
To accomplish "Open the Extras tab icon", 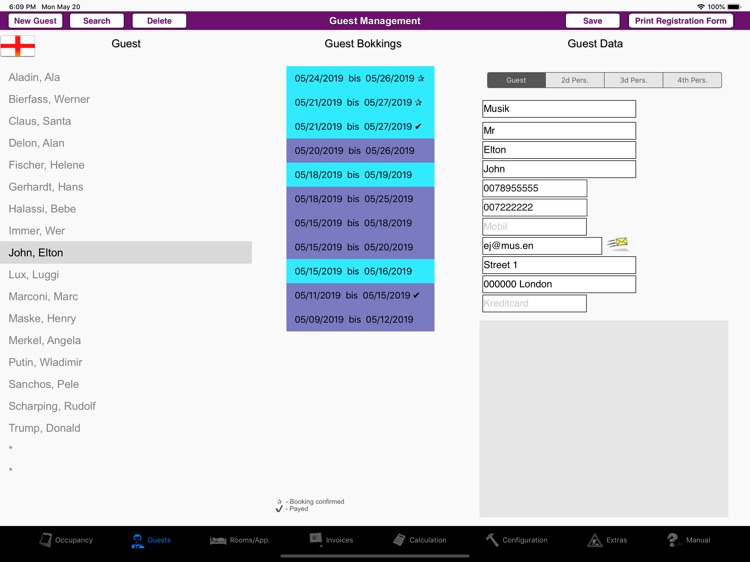I will tap(595, 540).
